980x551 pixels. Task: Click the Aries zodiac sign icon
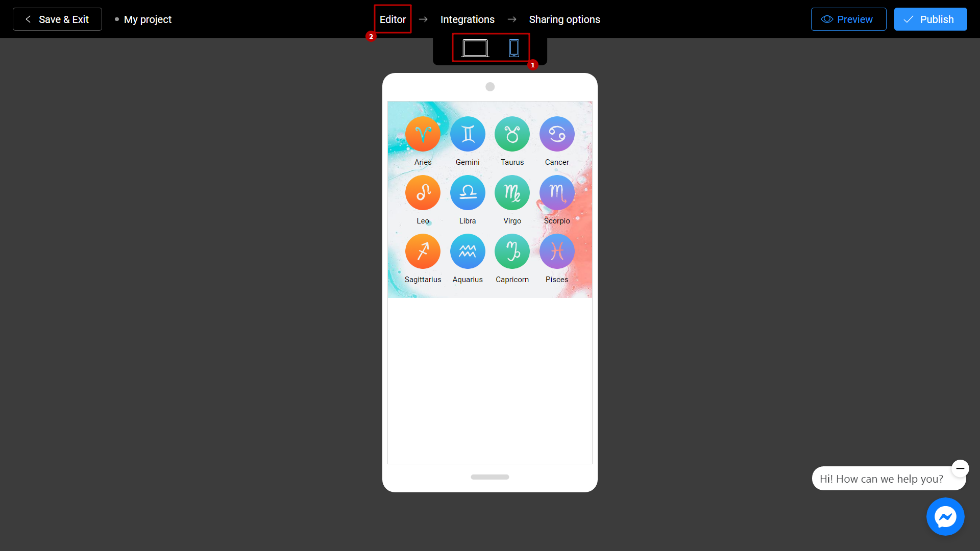(423, 134)
